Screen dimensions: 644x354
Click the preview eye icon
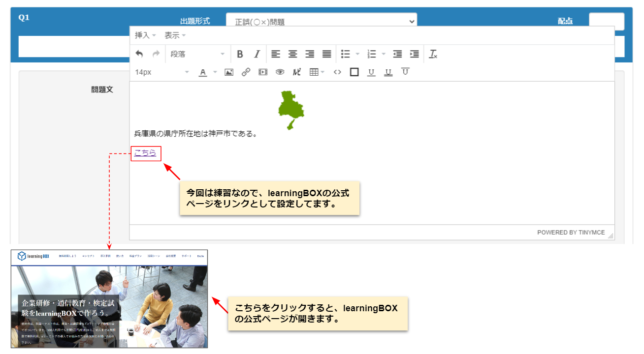pos(280,72)
